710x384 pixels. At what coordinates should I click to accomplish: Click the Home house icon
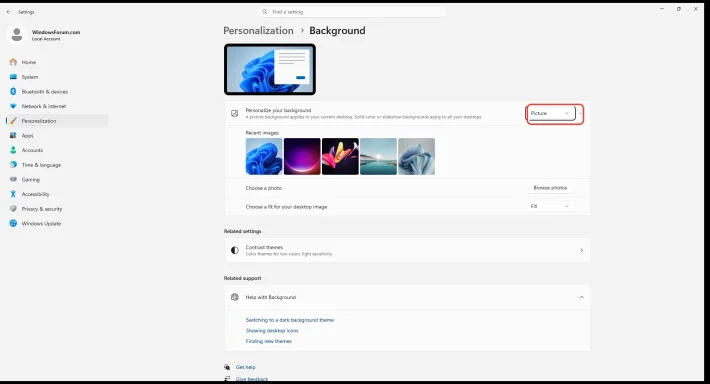click(13, 62)
